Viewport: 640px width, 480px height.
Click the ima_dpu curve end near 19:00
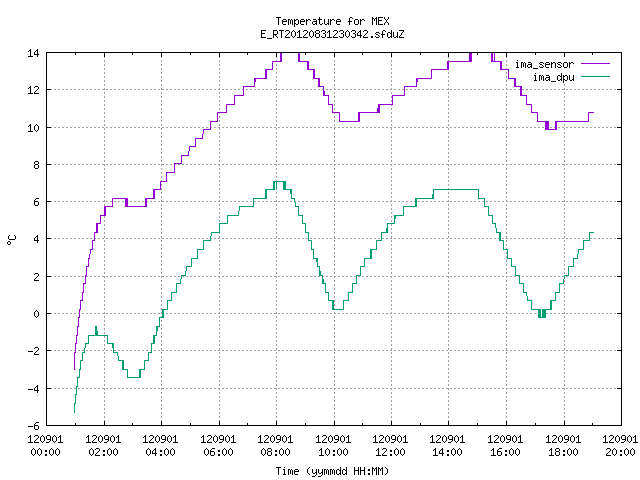pos(591,233)
